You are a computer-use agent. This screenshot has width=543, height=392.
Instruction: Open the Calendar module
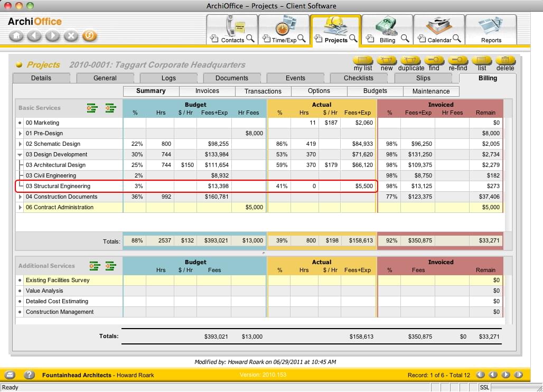pos(439,30)
